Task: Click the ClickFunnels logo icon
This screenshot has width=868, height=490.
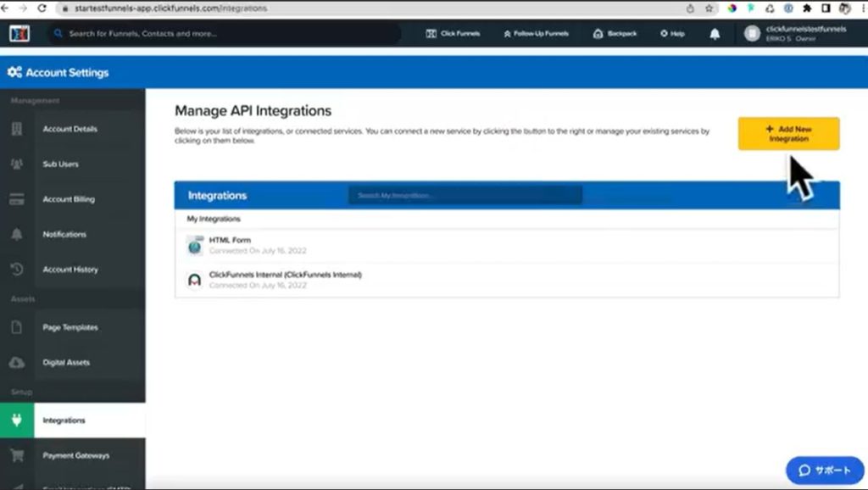Action: tap(19, 33)
